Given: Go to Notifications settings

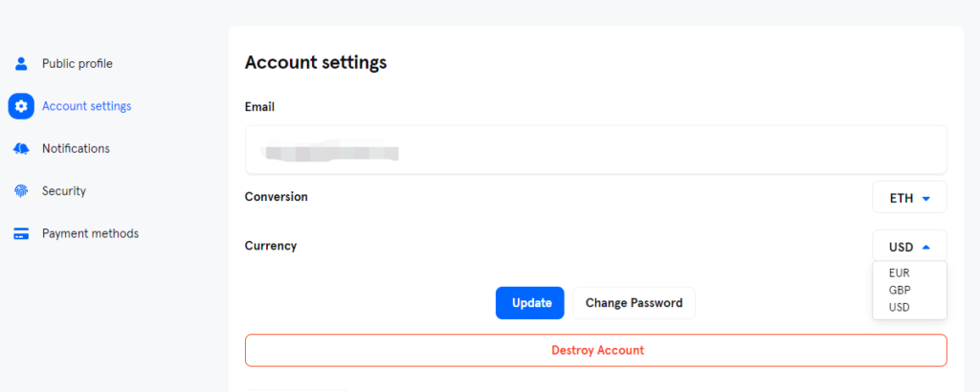Looking at the screenshot, I should pyautogui.click(x=76, y=148).
